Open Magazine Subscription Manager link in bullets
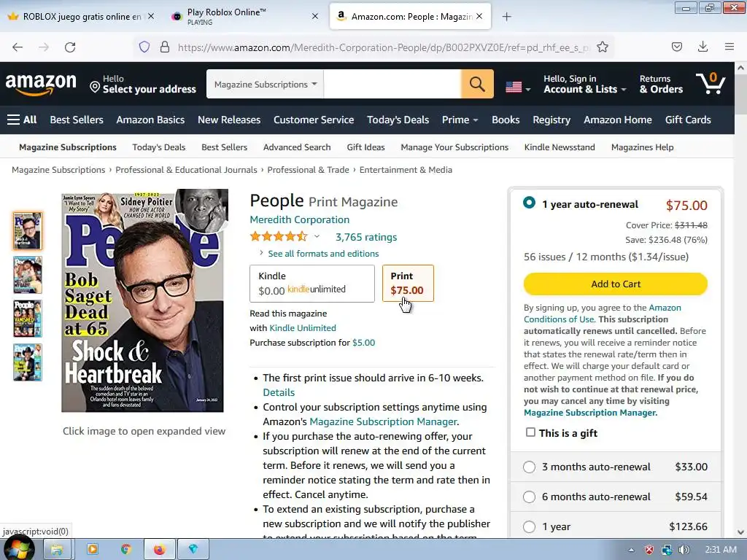 383,421
